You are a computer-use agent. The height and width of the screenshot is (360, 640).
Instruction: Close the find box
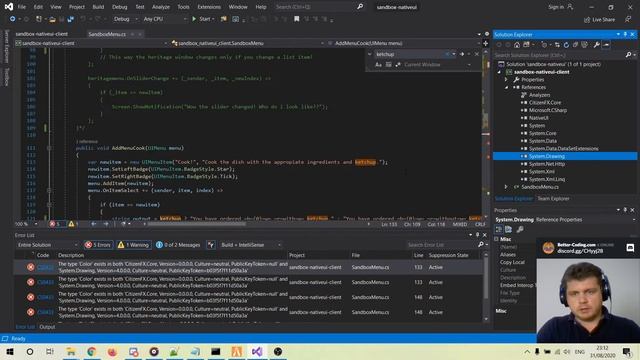point(476,54)
